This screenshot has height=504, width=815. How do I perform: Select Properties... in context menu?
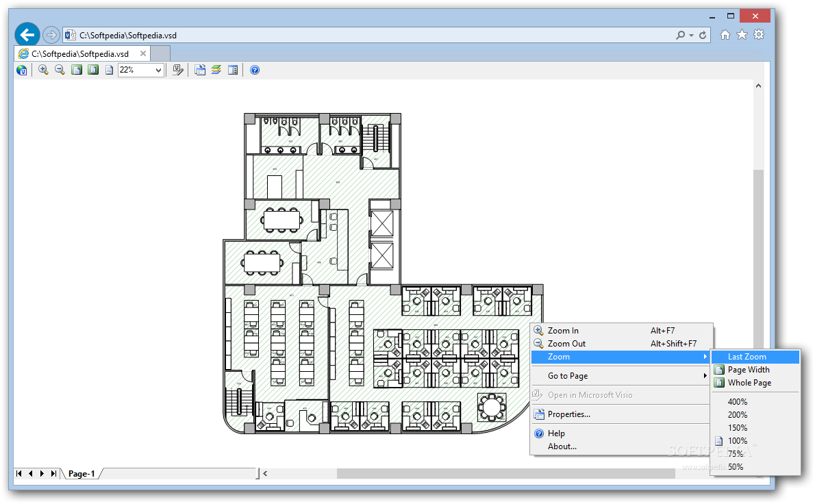621,414
